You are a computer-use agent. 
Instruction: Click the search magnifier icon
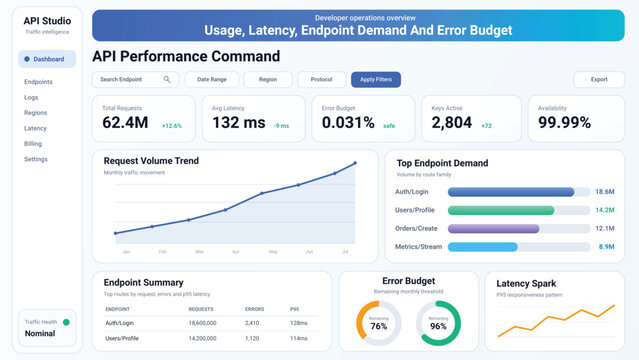point(167,80)
